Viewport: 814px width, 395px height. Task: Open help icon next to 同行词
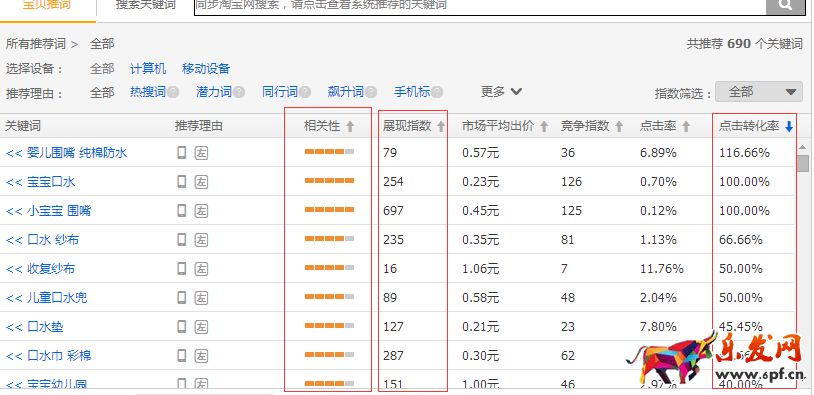click(x=305, y=92)
